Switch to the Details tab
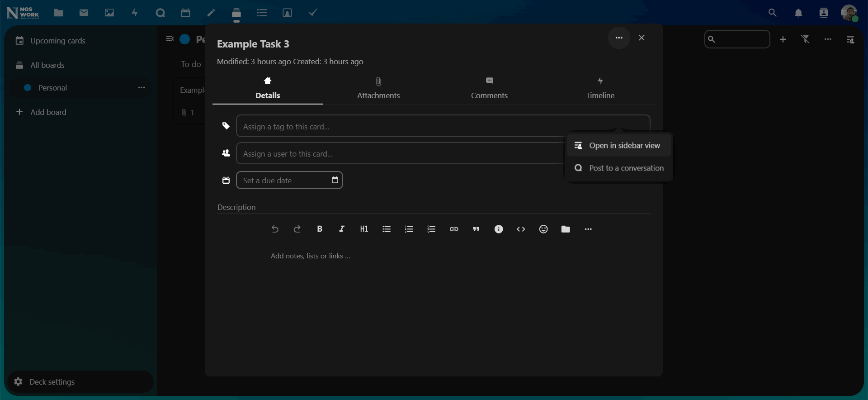 (268, 88)
